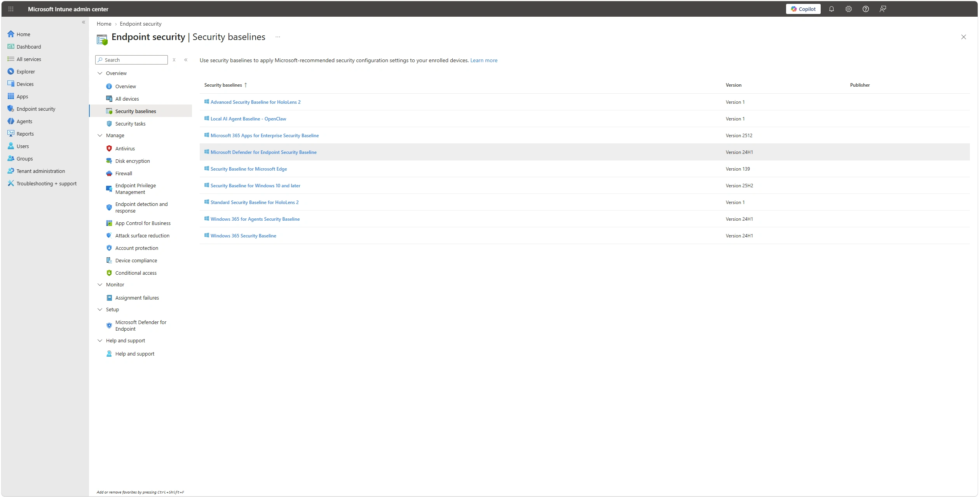Screen dimensions: 980x497
Task: Click the Reports icon in sidebar
Action: tap(11, 134)
